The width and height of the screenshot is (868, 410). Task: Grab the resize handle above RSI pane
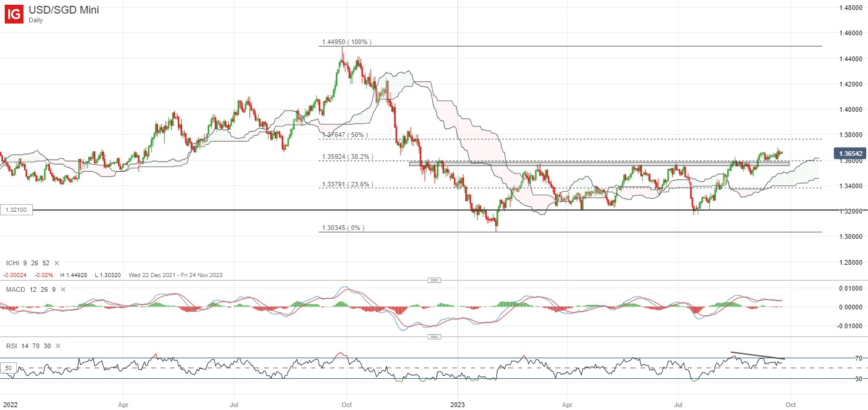tap(435, 337)
